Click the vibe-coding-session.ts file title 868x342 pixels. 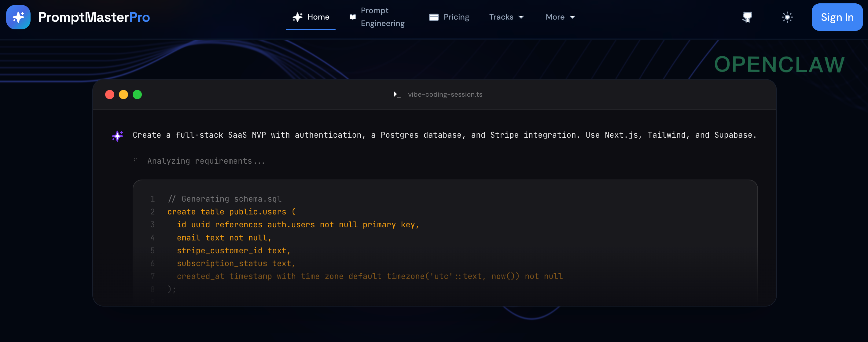point(445,95)
